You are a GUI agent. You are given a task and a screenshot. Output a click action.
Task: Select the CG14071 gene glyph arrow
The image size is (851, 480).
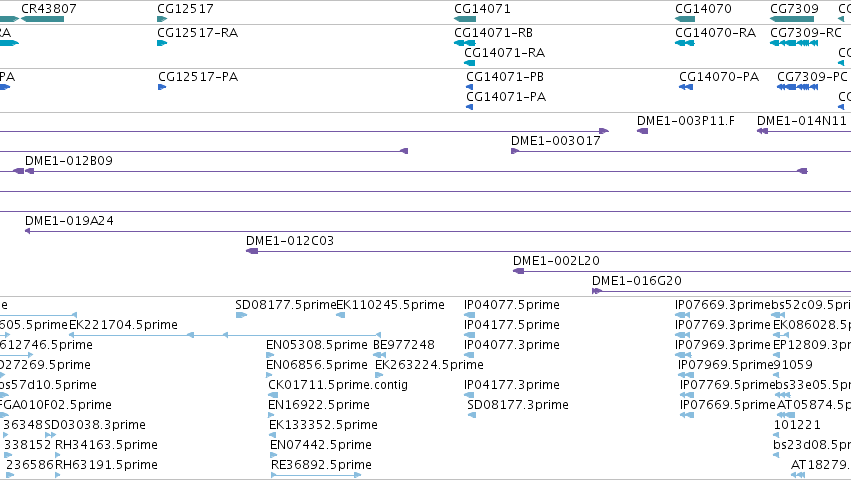[x=465, y=19]
